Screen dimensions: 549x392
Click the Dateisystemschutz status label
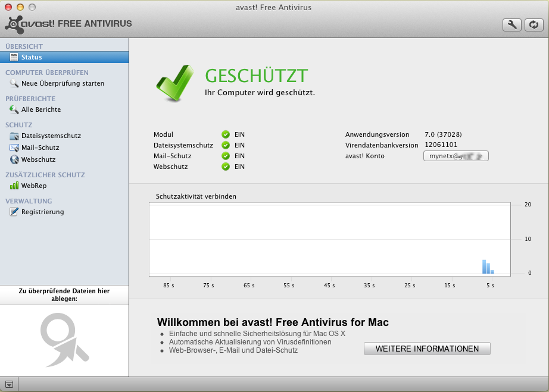(x=183, y=145)
